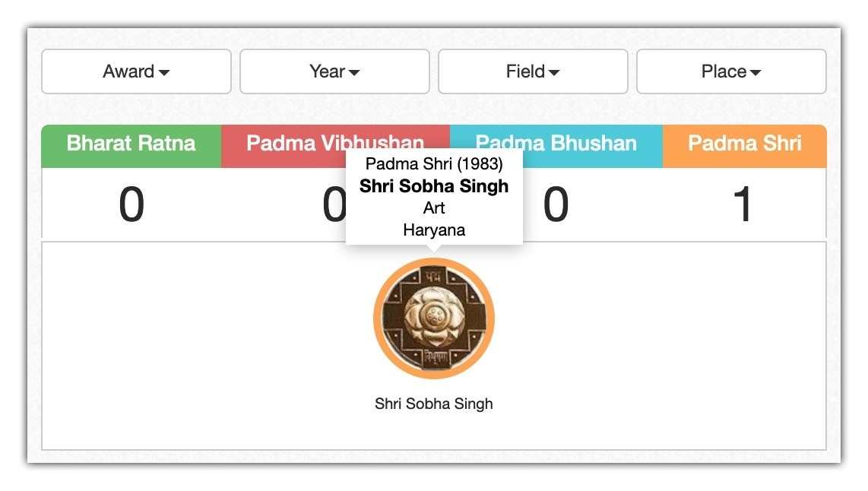Click the Padma Shri medal image

point(433,318)
